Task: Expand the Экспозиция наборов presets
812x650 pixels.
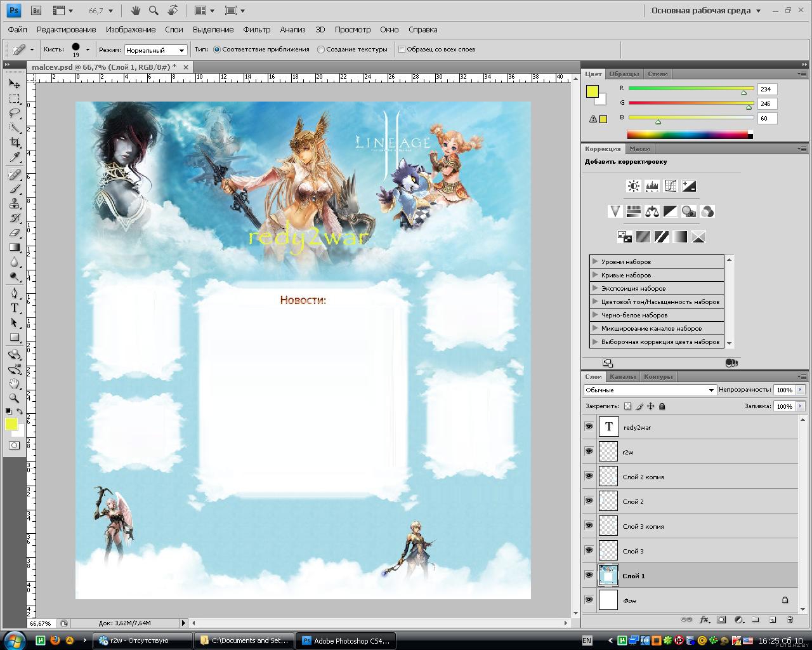Action: (595, 288)
